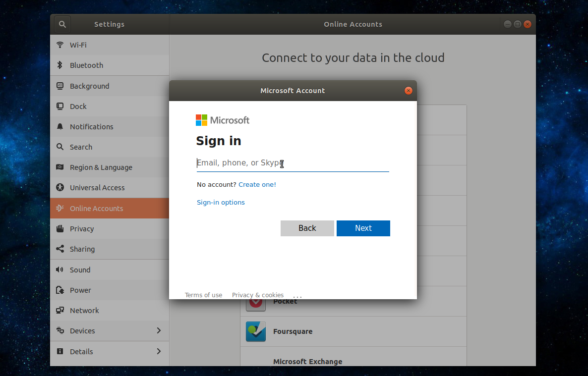Viewport: 588px width, 376px height.
Task: Choose the Foursquare account provider
Action: (353, 331)
